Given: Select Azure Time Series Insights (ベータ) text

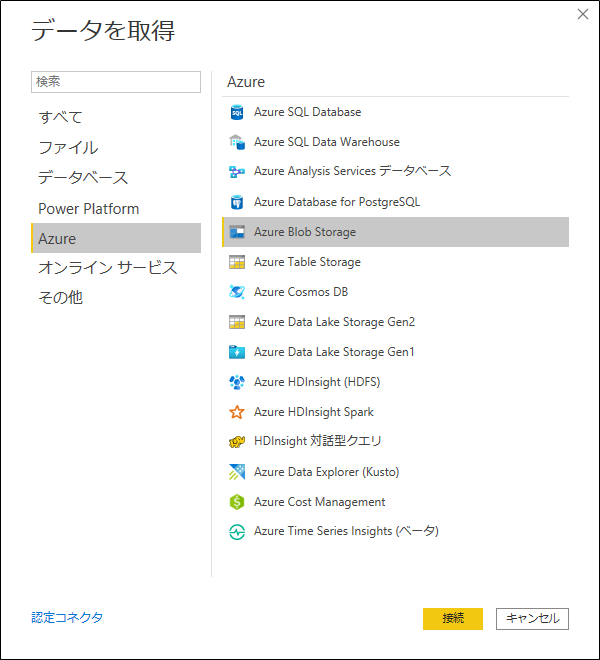Looking at the screenshot, I should (x=346, y=531).
